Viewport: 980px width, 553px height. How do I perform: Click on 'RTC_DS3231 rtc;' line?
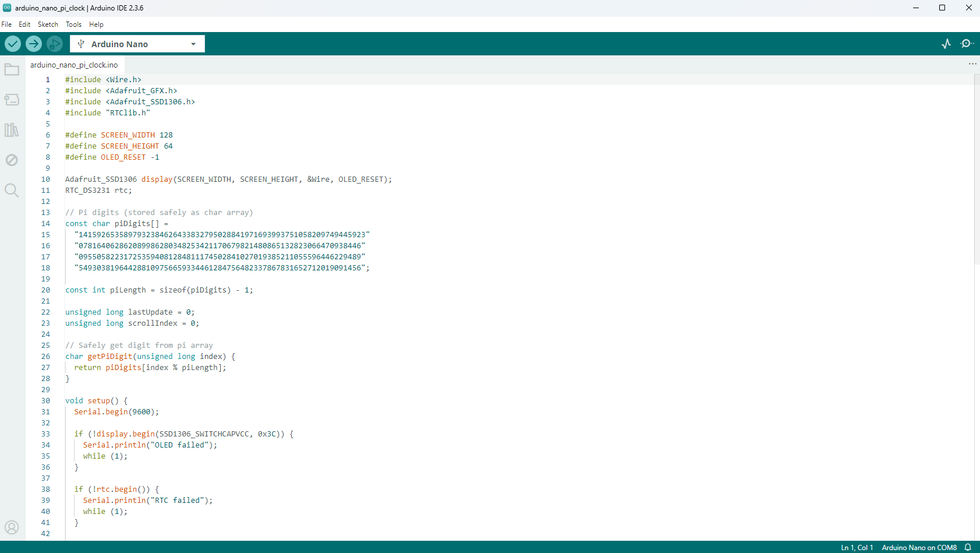click(x=98, y=191)
